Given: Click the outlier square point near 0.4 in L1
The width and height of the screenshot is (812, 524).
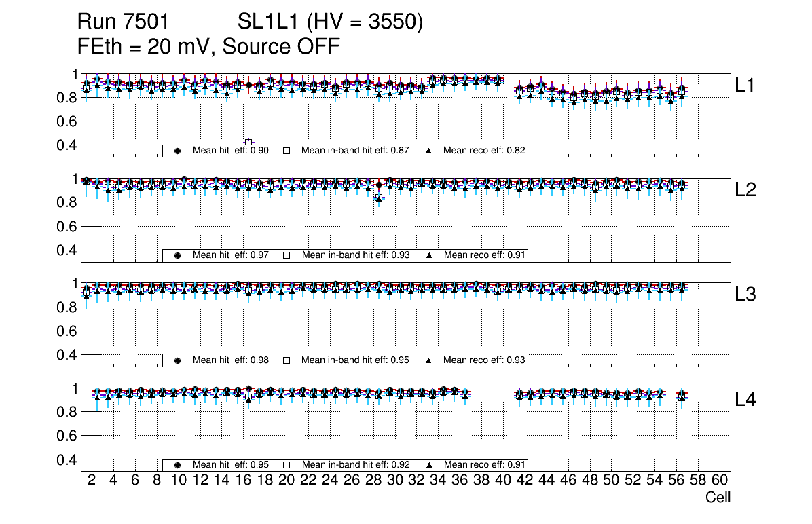Looking at the screenshot, I should click(x=248, y=143).
